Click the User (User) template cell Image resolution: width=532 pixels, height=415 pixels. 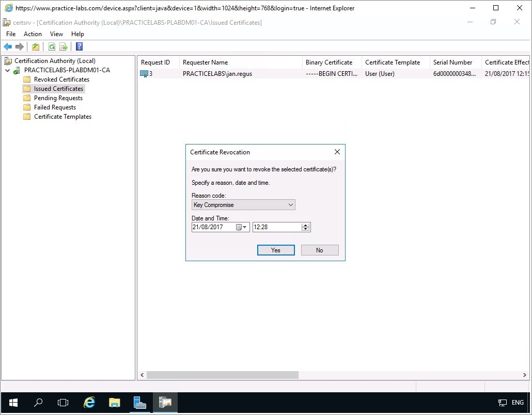pos(380,74)
